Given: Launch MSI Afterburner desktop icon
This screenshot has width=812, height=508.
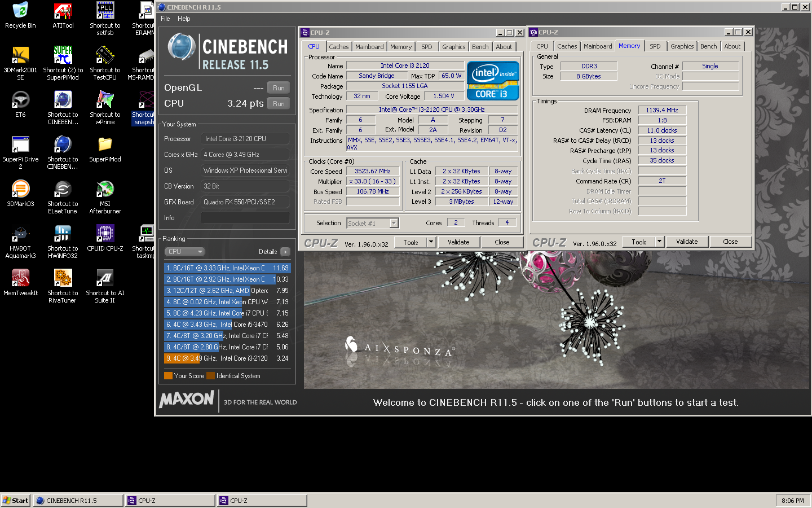Looking at the screenshot, I should click(105, 197).
